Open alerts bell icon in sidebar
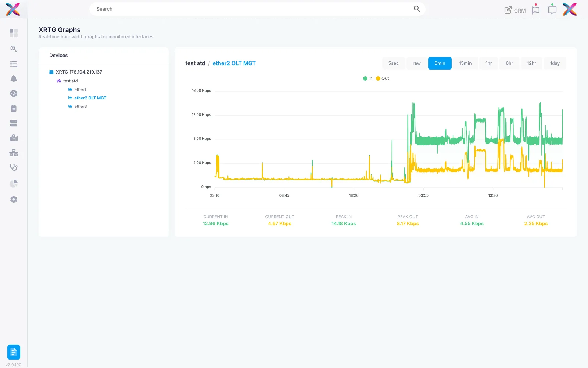The height and width of the screenshot is (368, 588). tap(14, 79)
